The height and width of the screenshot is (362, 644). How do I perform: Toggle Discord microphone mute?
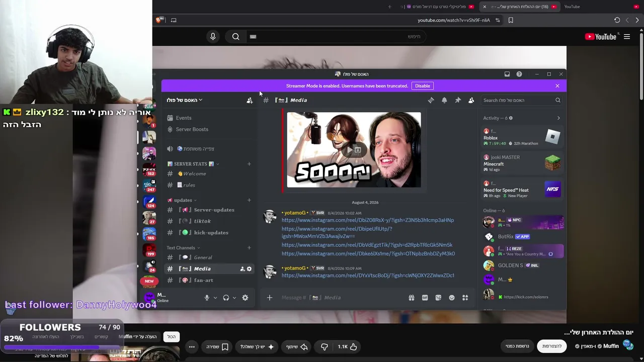click(x=207, y=298)
